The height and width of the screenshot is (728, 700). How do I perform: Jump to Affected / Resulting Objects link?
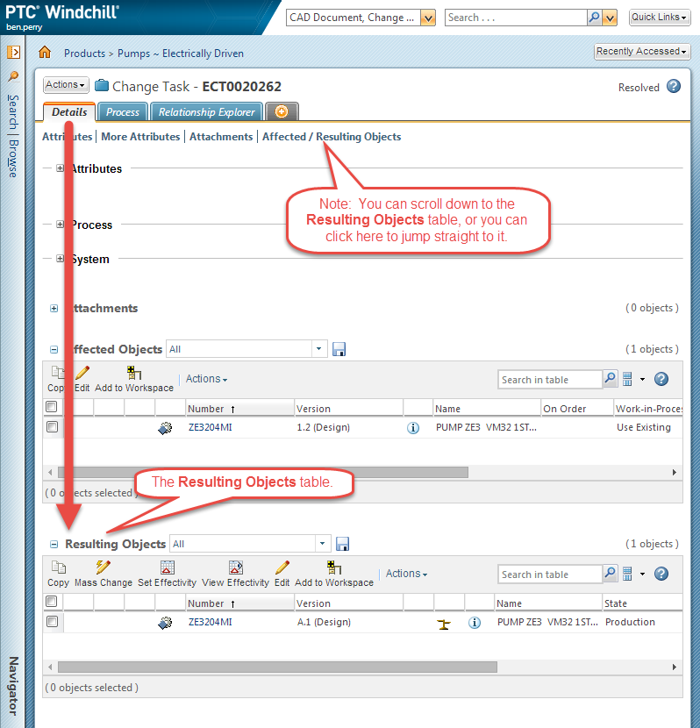pos(332,137)
